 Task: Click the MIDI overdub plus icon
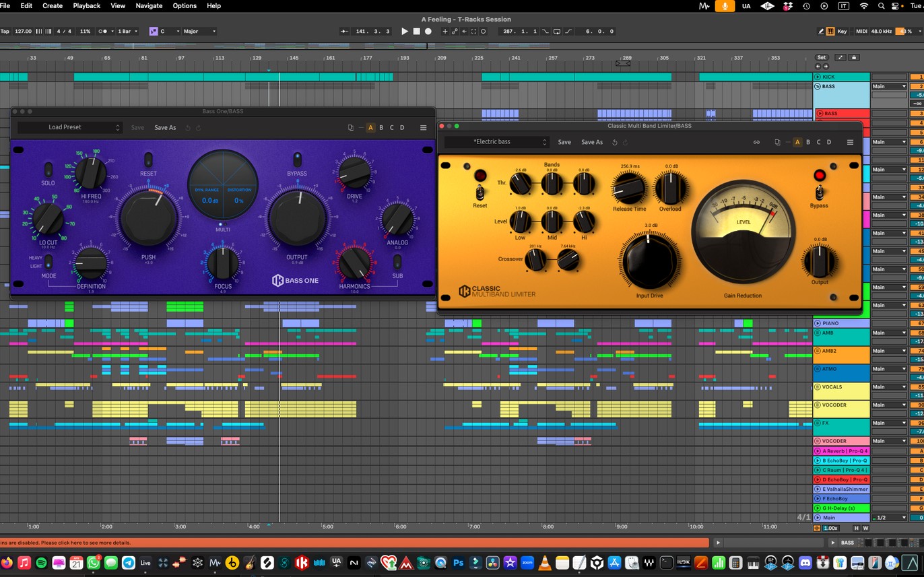(444, 32)
